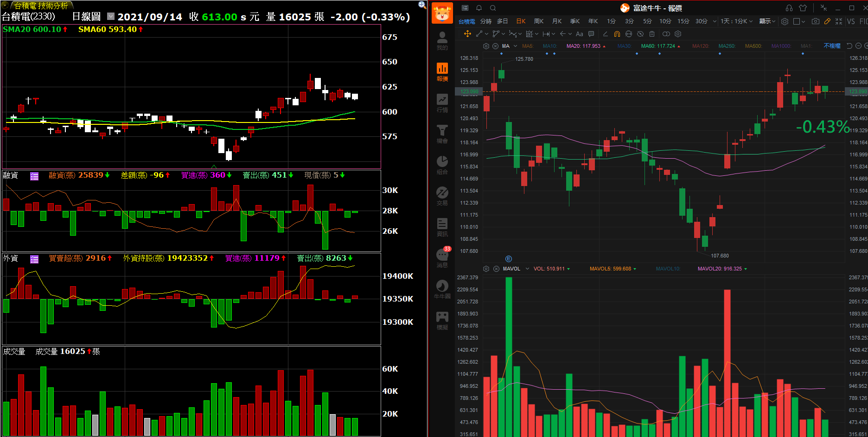The width and height of the screenshot is (868, 437).
Task: Open the 1天 : 1分K period dropdown
Action: (x=736, y=21)
